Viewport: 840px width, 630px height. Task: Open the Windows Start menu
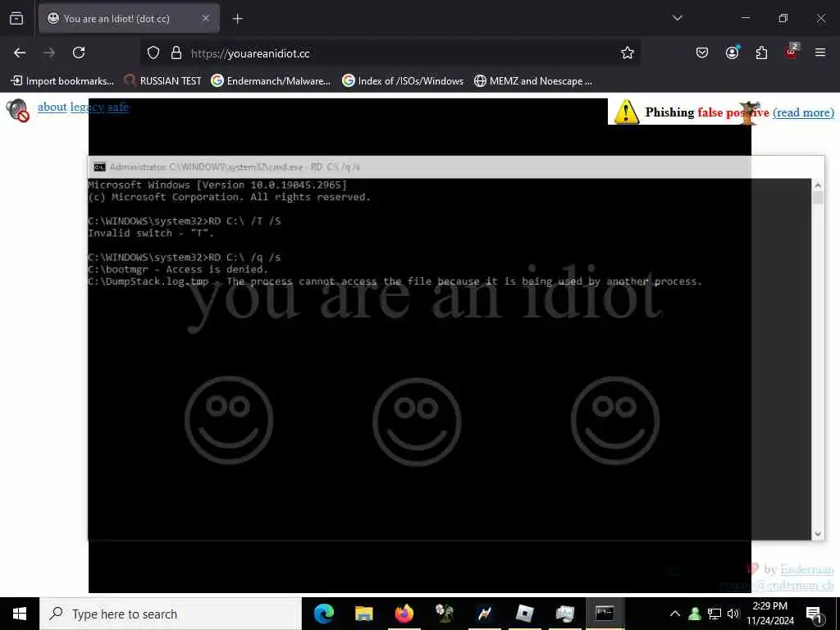pyautogui.click(x=20, y=614)
